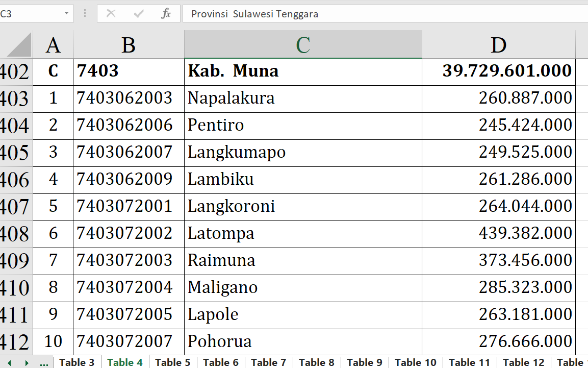Screen dimensions: 588x368
Task: Select row 405 header
Action: click(16, 153)
